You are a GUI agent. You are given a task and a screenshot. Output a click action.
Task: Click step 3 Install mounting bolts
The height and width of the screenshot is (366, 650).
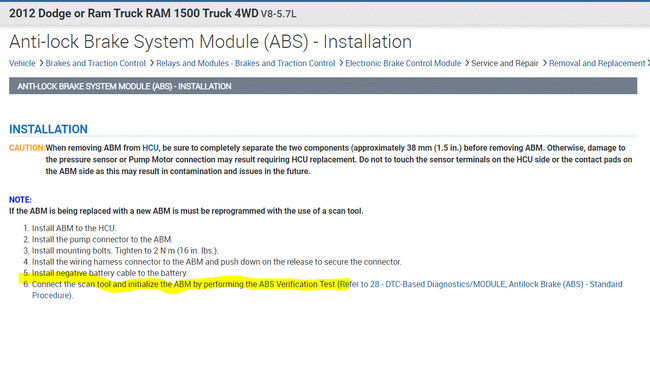point(125,251)
